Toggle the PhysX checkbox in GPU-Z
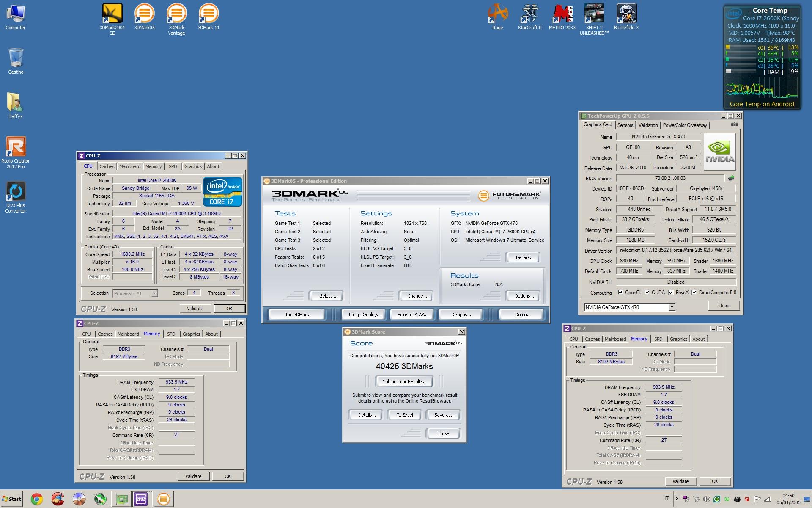This screenshot has height=508, width=812. [x=671, y=292]
